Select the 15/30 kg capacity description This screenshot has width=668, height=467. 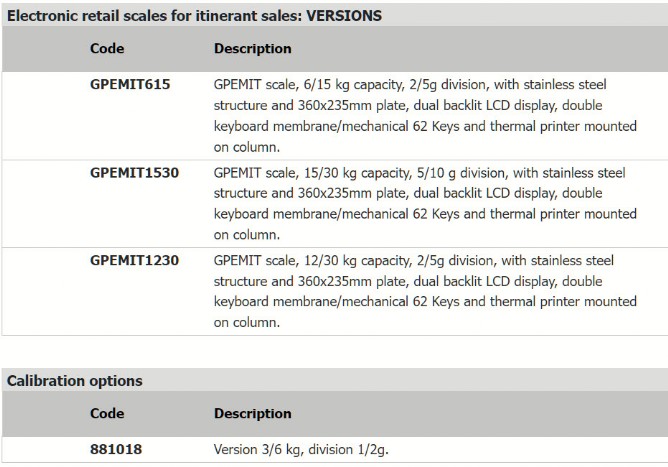click(425, 204)
